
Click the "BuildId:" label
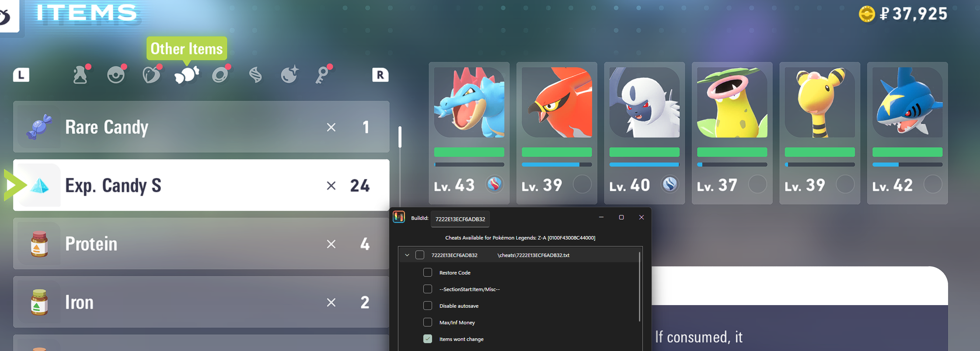[419, 218]
